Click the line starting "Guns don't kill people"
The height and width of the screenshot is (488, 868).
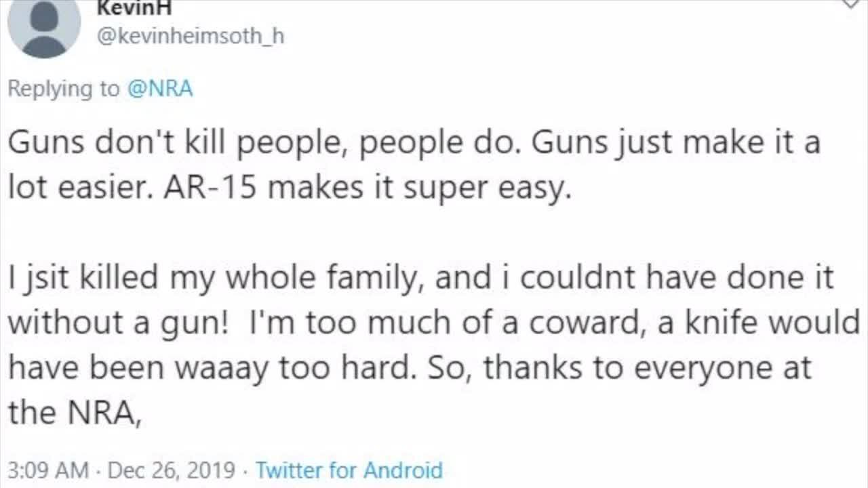coord(414,144)
